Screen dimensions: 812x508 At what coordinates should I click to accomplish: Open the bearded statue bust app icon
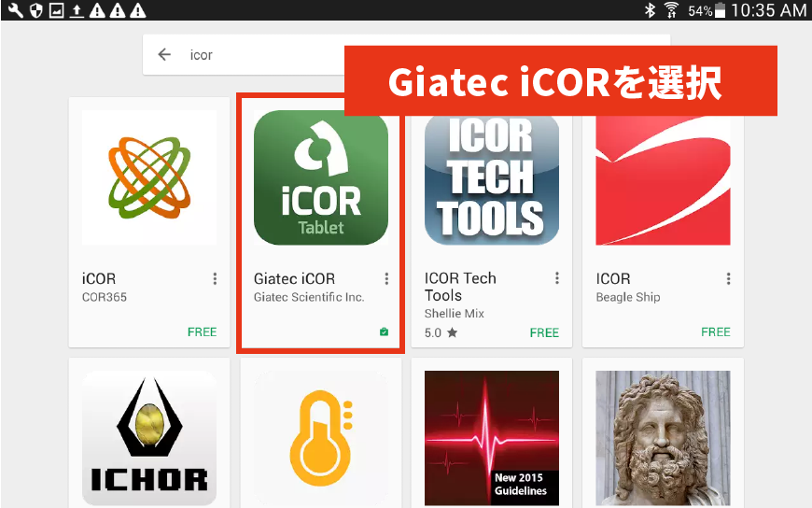coord(663,438)
